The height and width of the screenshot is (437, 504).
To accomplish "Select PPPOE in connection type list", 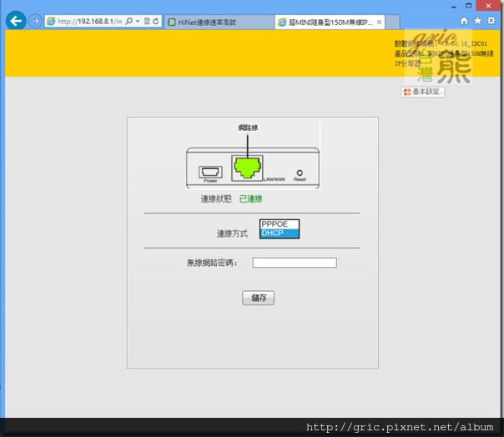I will click(x=280, y=224).
